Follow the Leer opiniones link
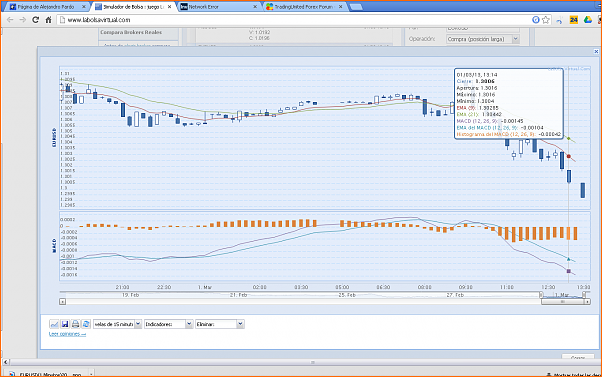 (67, 334)
